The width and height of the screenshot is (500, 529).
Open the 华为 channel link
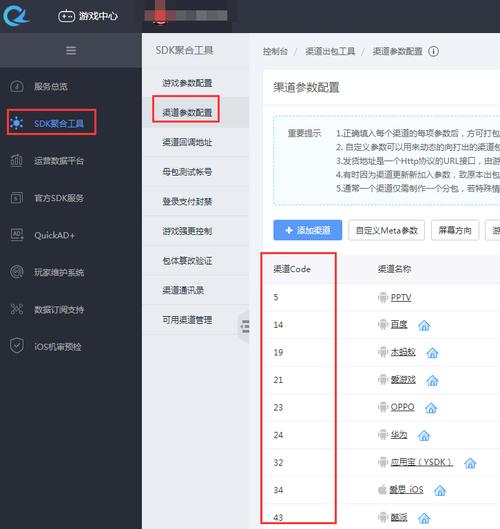coord(399,435)
